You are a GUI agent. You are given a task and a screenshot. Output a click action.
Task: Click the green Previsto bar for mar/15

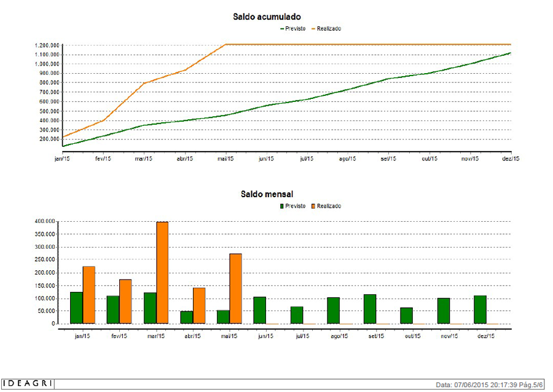151,308
